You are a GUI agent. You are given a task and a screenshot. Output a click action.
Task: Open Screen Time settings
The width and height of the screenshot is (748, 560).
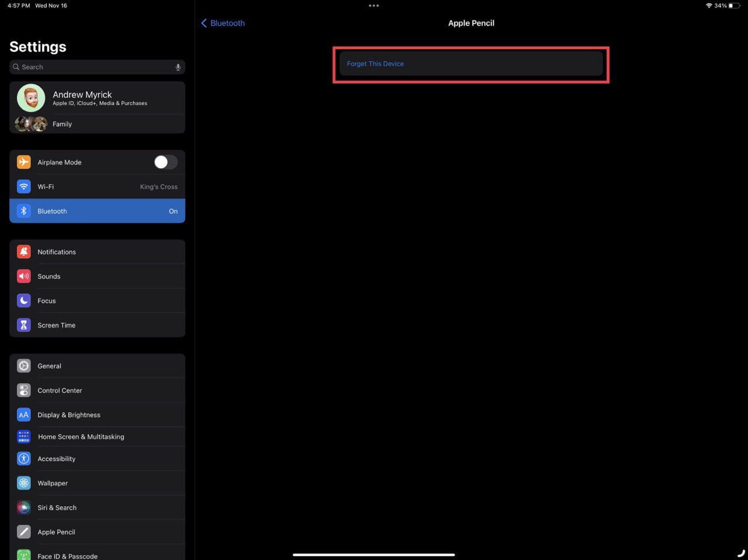point(97,325)
